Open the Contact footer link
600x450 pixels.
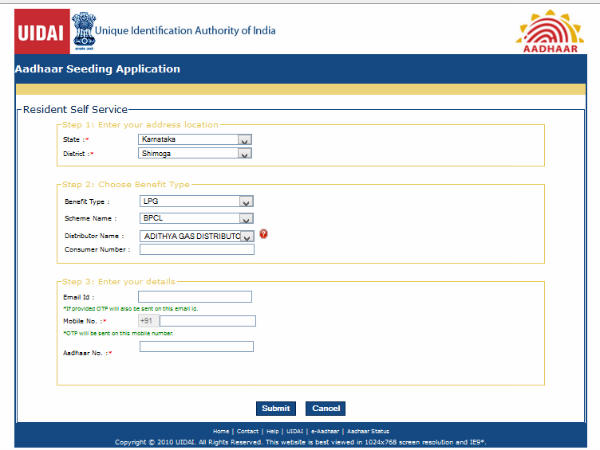pyautogui.click(x=250, y=430)
